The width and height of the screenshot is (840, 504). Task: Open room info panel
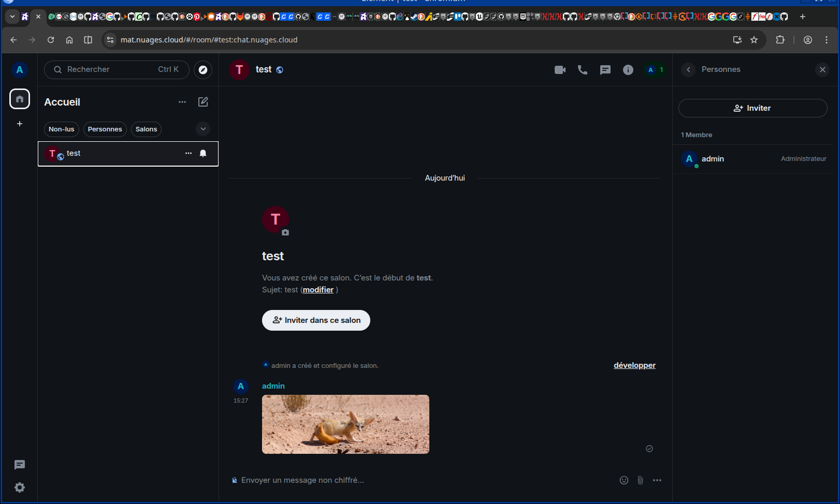pyautogui.click(x=628, y=70)
